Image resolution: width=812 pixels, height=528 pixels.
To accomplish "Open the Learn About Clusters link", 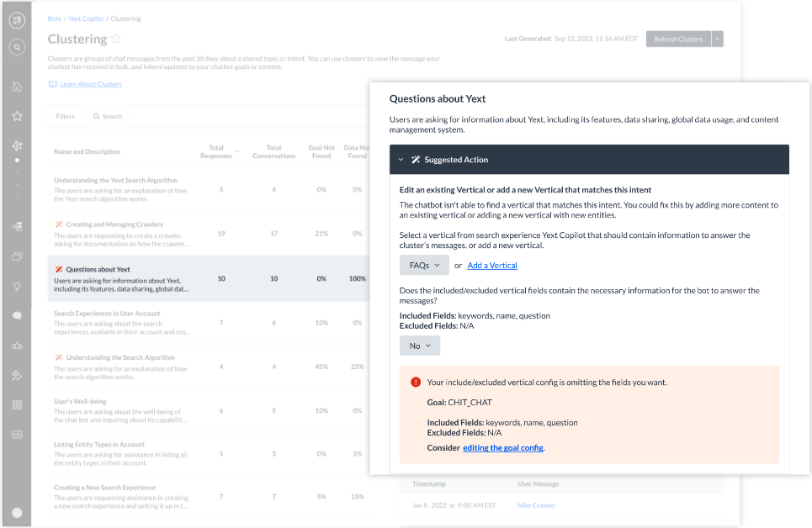I will [x=91, y=84].
